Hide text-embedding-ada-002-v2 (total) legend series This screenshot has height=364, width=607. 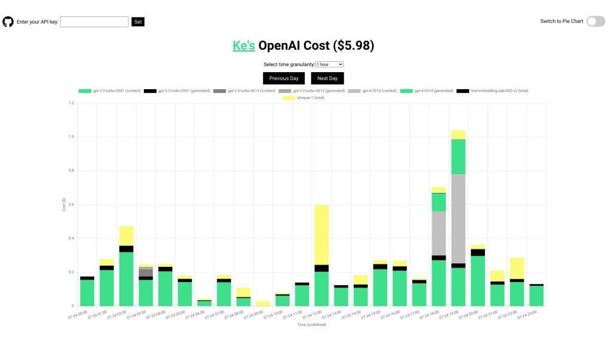pos(492,91)
